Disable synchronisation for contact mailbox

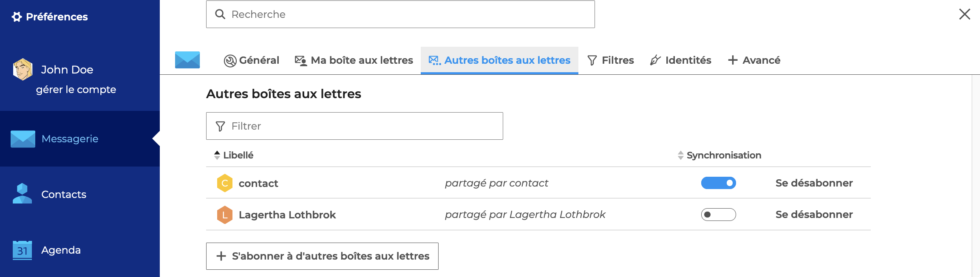(718, 183)
